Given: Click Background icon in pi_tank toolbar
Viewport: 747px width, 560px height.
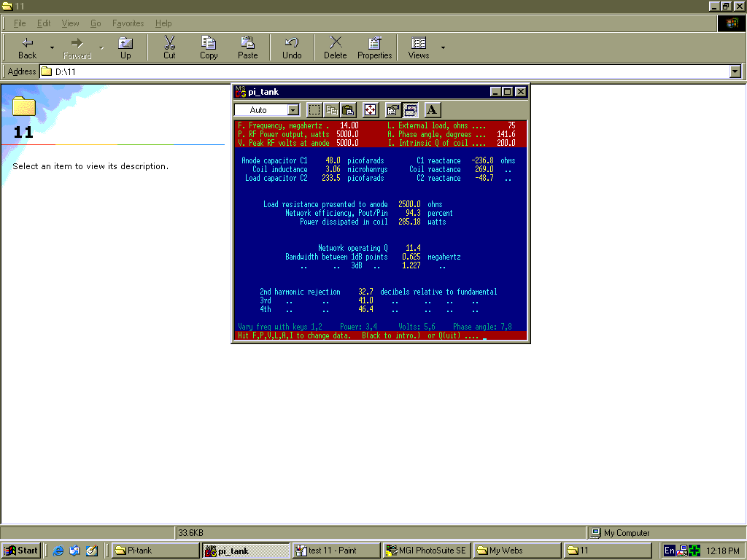Looking at the screenshot, I should (x=410, y=110).
